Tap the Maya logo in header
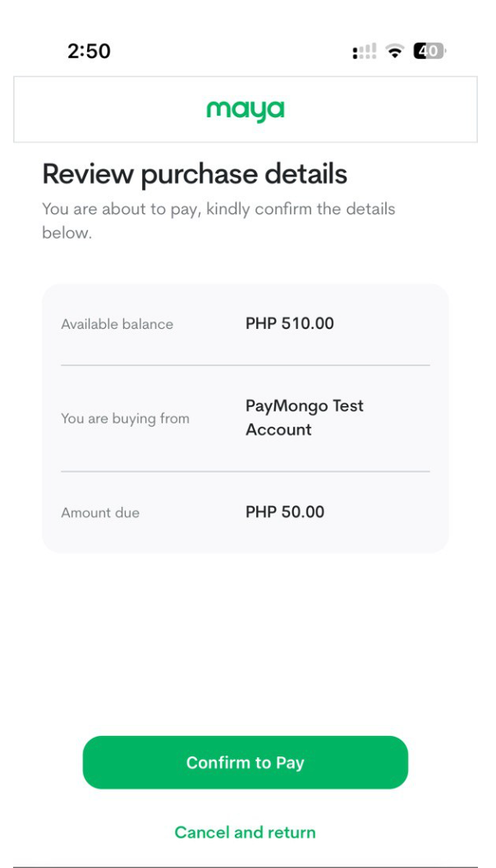The image size is (496, 868). [x=245, y=110]
